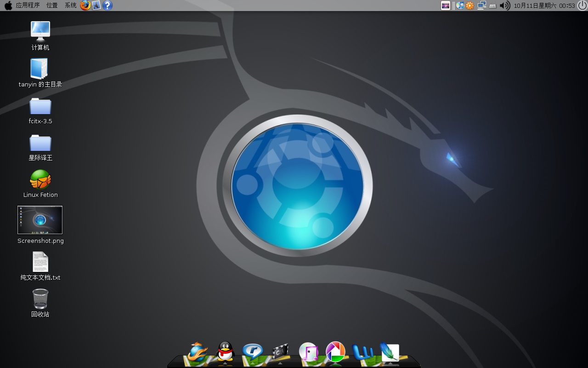Open the 系统 menu
Screen dimensions: 588x368
(70, 6)
